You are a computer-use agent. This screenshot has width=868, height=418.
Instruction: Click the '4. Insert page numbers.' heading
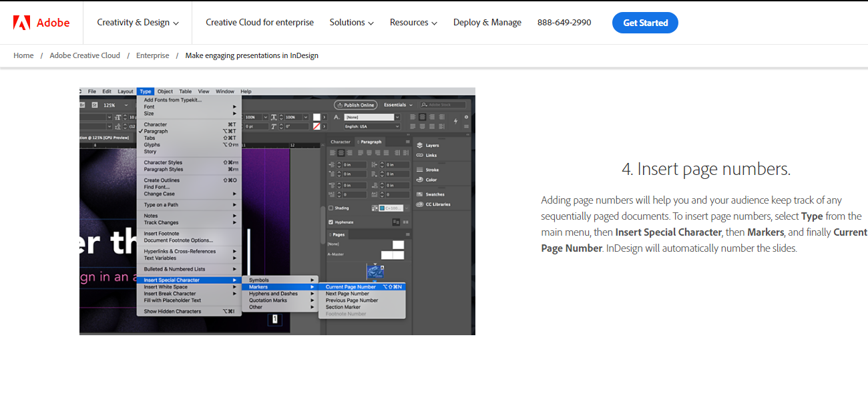click(706, 169)
